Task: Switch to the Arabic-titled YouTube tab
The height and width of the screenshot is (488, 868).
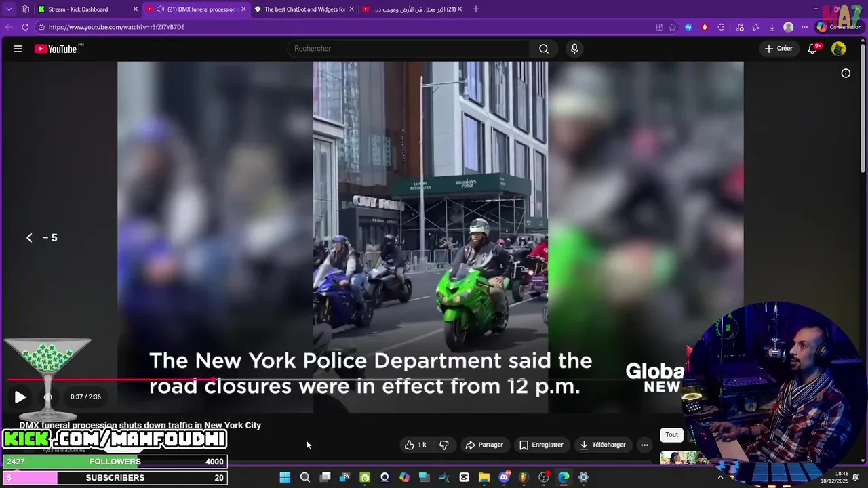Action: coord(412,9)
